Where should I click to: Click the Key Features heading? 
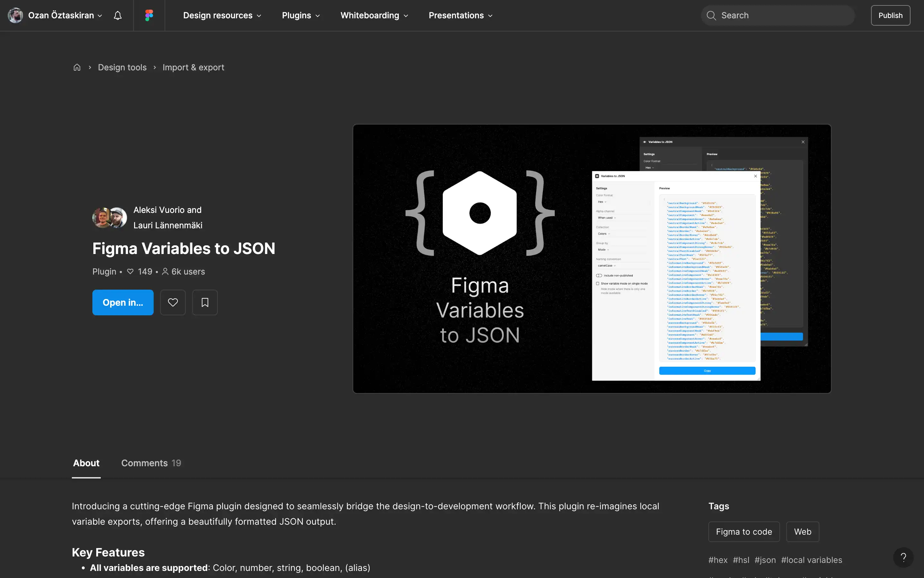(x=108, y=552)
